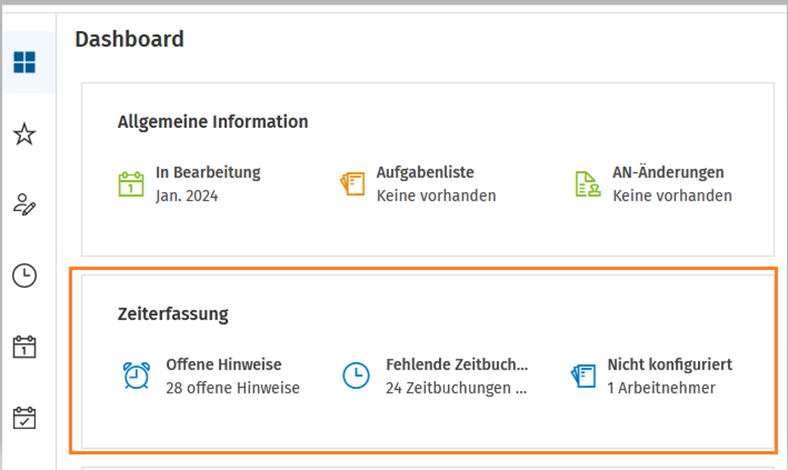Image resolution: width=788 pixels, height=470 pixels.
Task: Click the blue clock Fehlende Zeitbuchungen icon
Action: (356, 375)
